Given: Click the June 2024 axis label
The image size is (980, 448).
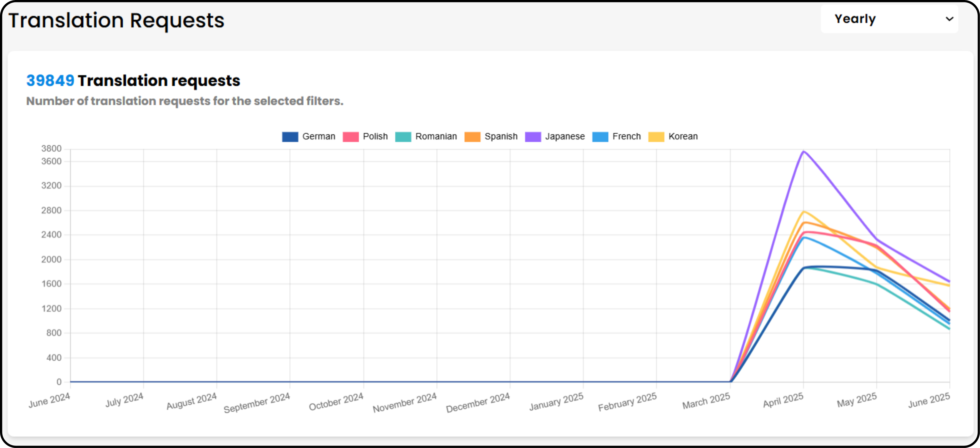Looking at the screenshot, I should coord(49,400).
